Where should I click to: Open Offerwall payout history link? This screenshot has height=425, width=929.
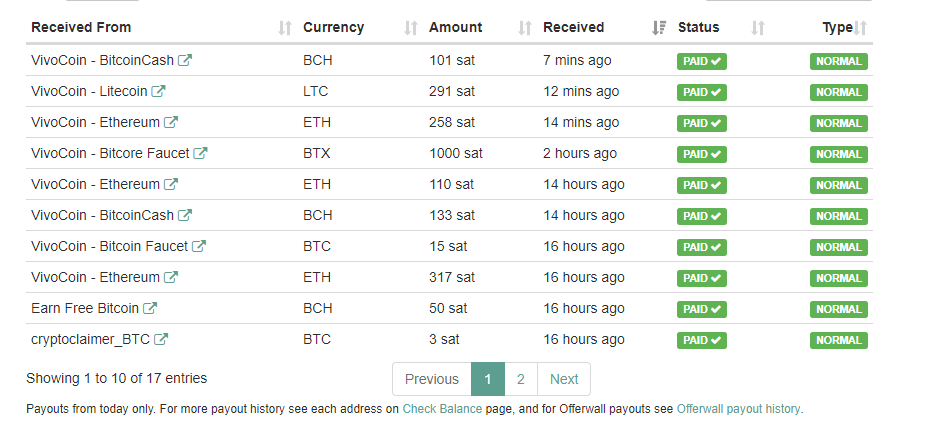[x=738, y=409]
